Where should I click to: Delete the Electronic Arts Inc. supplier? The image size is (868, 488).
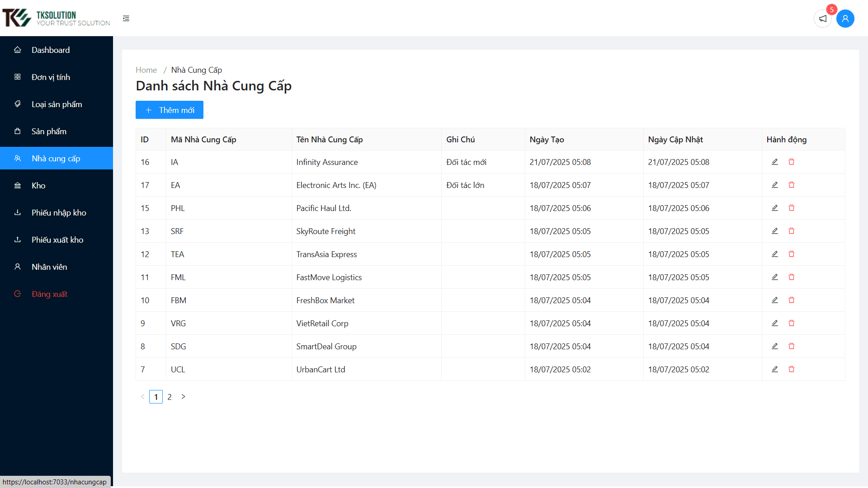[x=791, y=185]
